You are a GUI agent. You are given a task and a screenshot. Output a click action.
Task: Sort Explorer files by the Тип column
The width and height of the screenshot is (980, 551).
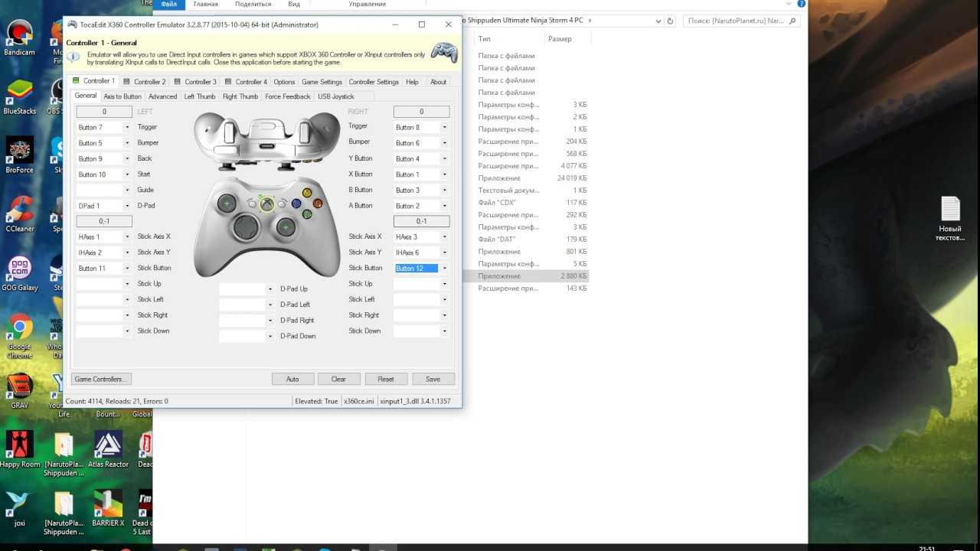click(509, 38)
